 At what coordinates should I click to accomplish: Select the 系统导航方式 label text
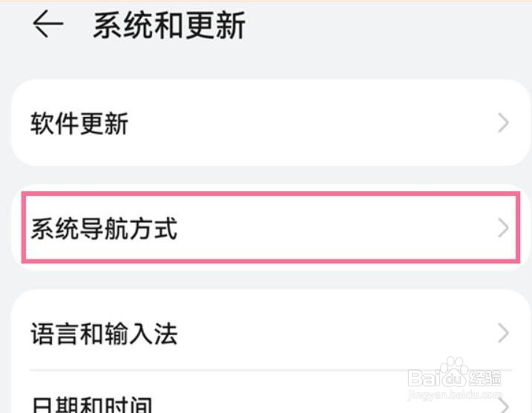[104, 228]
